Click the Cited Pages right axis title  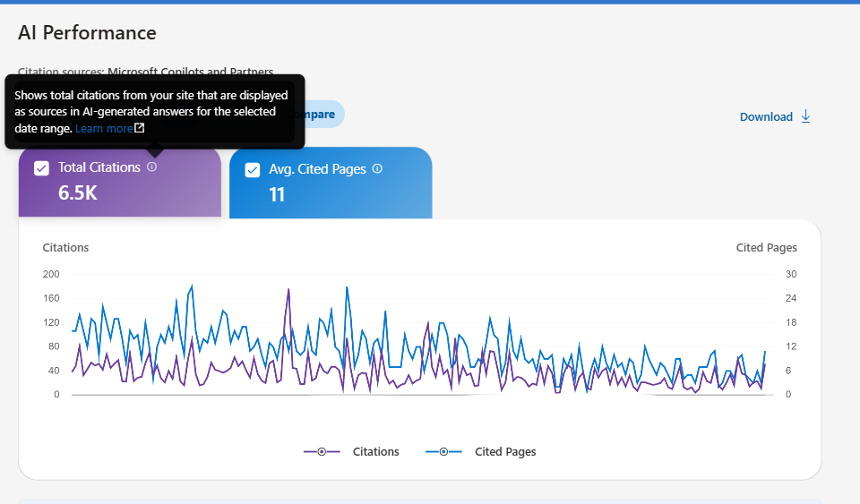pos(766,248)
